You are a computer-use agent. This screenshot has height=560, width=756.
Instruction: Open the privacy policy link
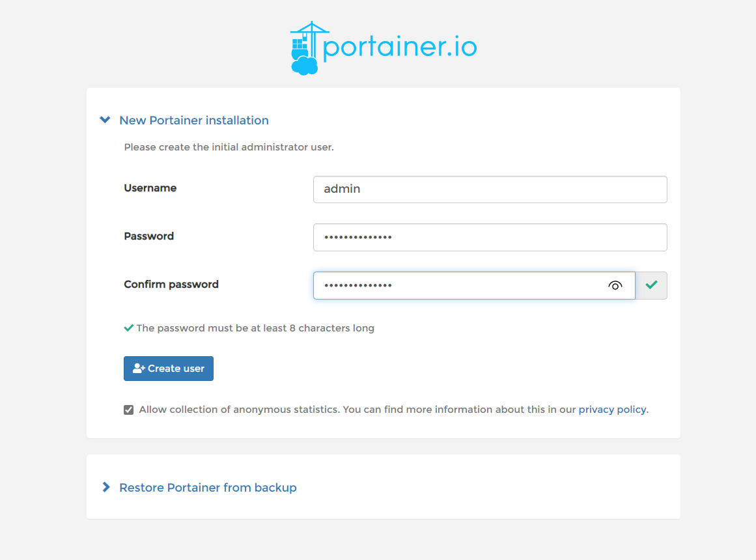pos(612,410)
